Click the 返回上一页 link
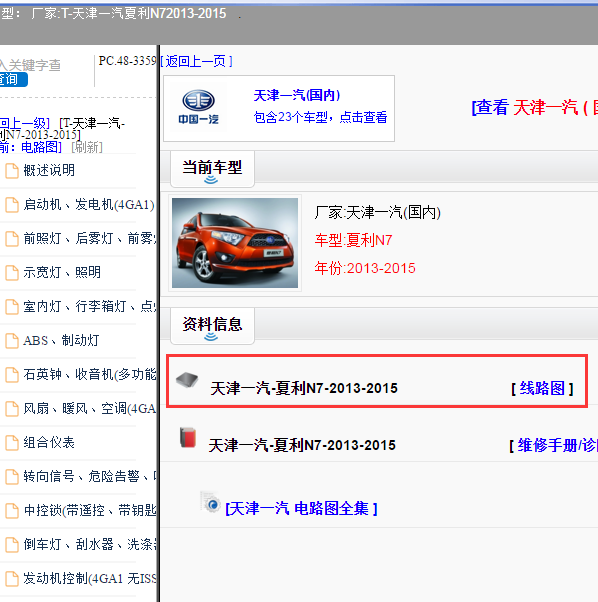This screenshot has width=598, height=602. (196, 61)
